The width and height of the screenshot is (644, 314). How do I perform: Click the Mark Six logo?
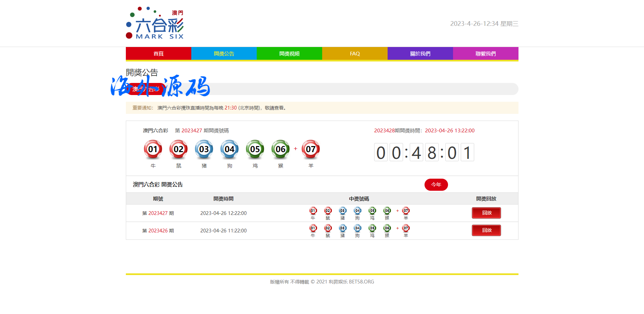(155, 23)
